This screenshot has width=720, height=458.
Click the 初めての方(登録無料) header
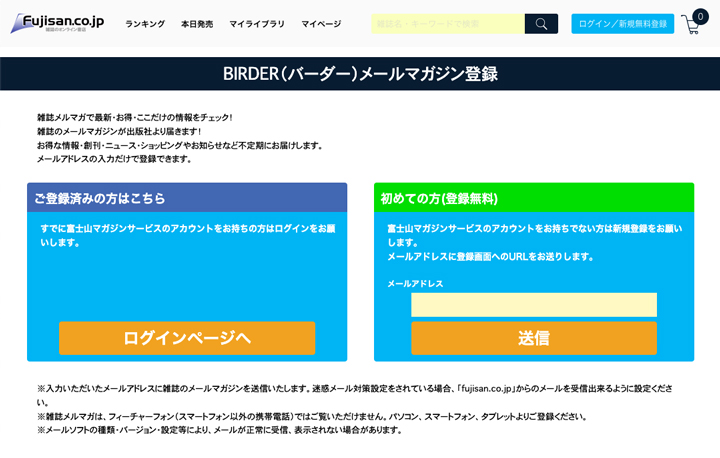[534, 198]
